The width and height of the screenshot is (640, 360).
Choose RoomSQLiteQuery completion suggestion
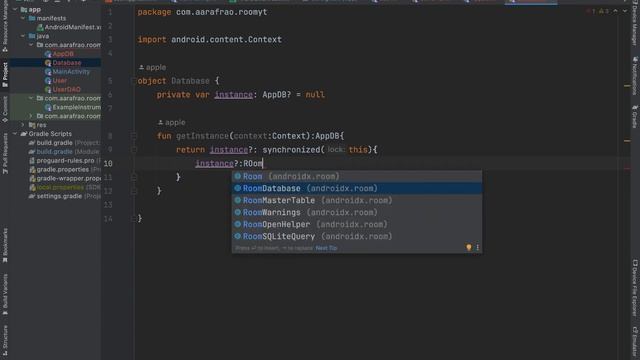click(x=357, y=236)
